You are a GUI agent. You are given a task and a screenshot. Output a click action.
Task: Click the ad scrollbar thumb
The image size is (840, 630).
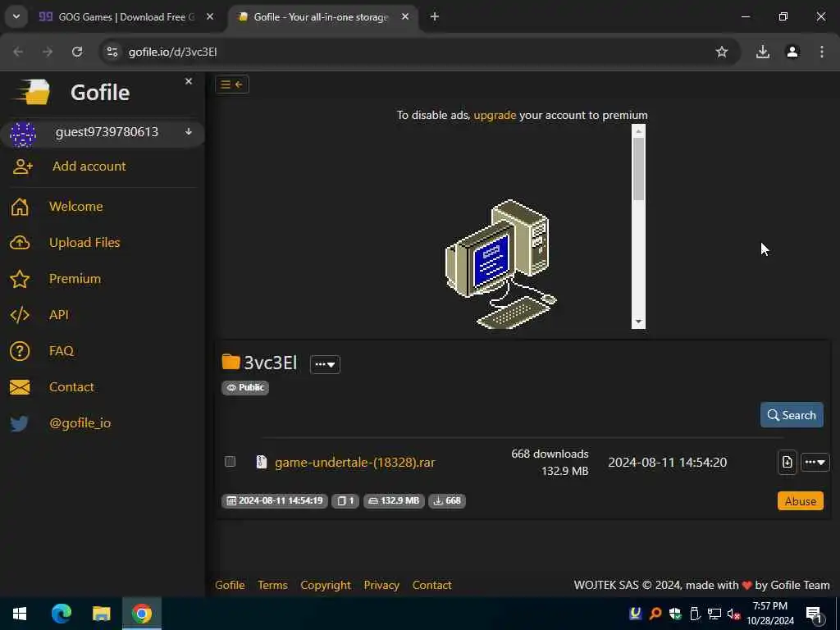(x=638, y=169)
